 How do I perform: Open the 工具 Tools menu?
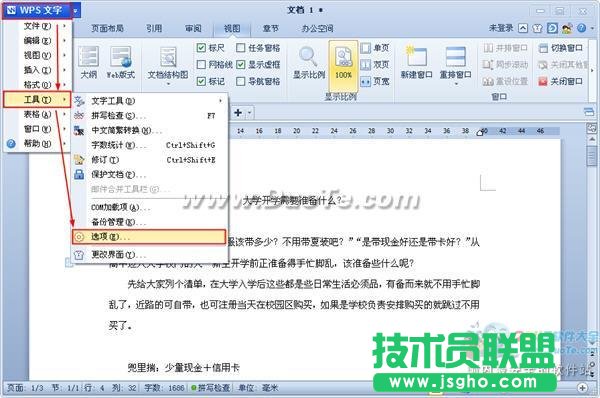tap(37, 100)
